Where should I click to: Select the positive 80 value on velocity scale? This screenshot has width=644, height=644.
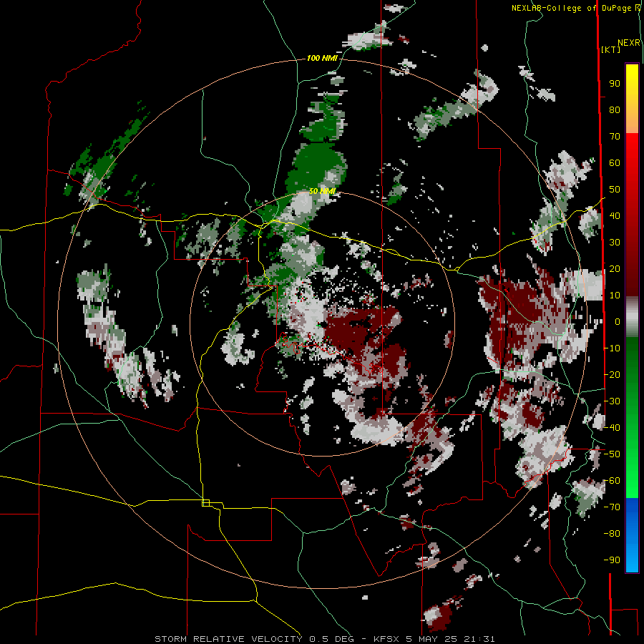615,110
